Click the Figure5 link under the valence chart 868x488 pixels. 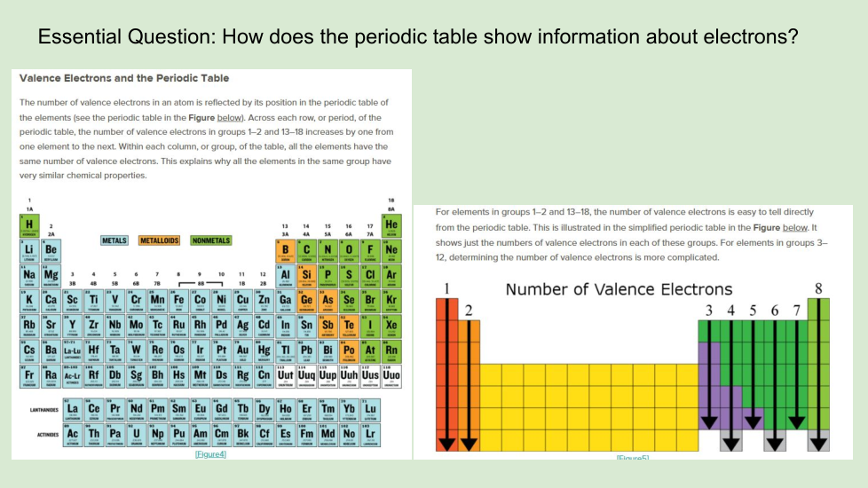(632, 457)
